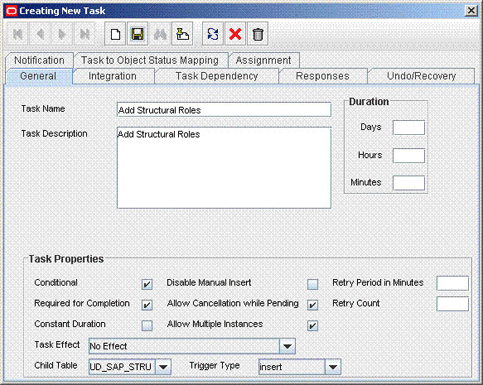Click the New document icon
Image resolution: width=483 pixels, height=385 pixels.
coord(115,34)
